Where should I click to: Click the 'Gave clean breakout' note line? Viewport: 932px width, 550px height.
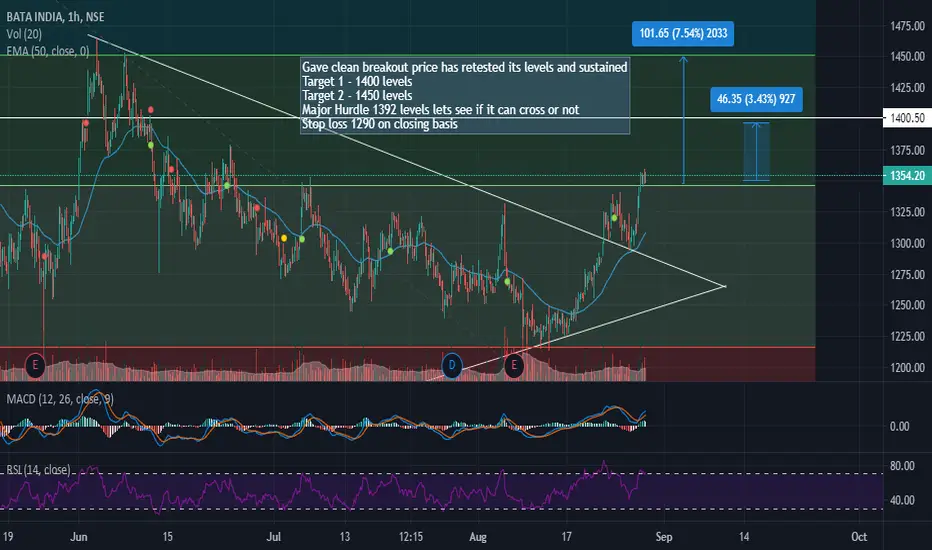point(464,67)
